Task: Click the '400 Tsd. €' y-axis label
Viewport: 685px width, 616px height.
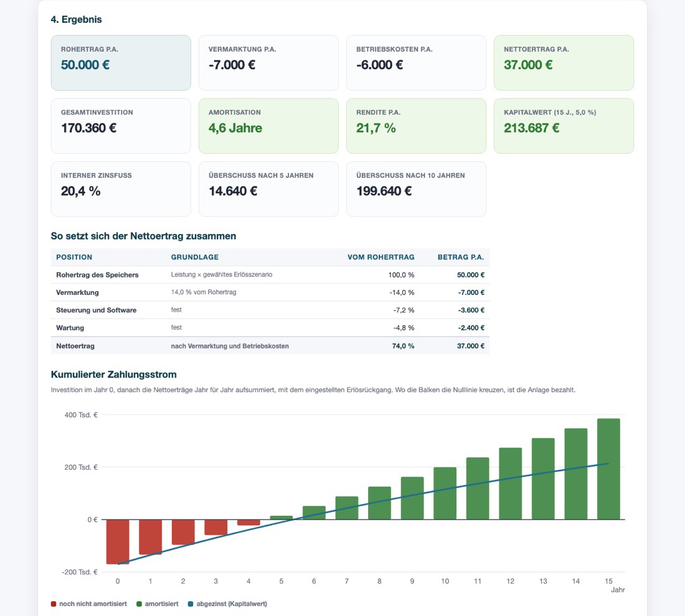Action: [81, 415]
